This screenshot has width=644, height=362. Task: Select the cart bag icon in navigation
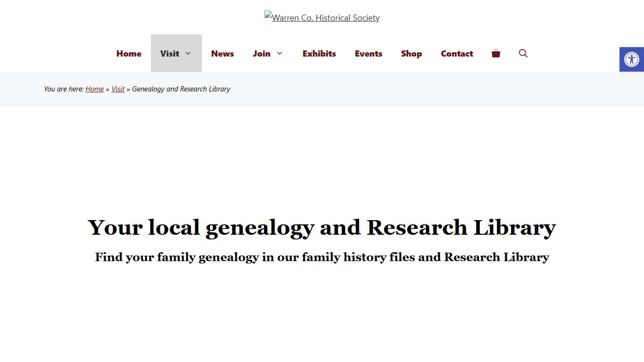(x=495, y=53)
